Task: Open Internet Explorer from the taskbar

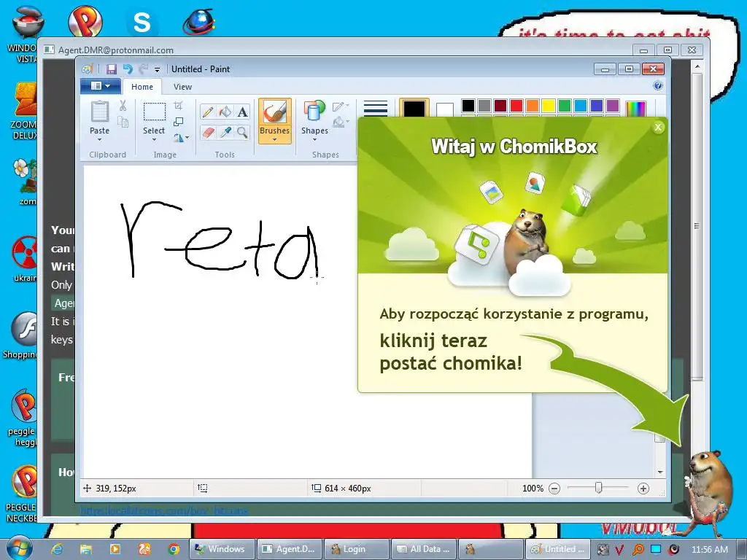Action: click(x=57, y=549)
